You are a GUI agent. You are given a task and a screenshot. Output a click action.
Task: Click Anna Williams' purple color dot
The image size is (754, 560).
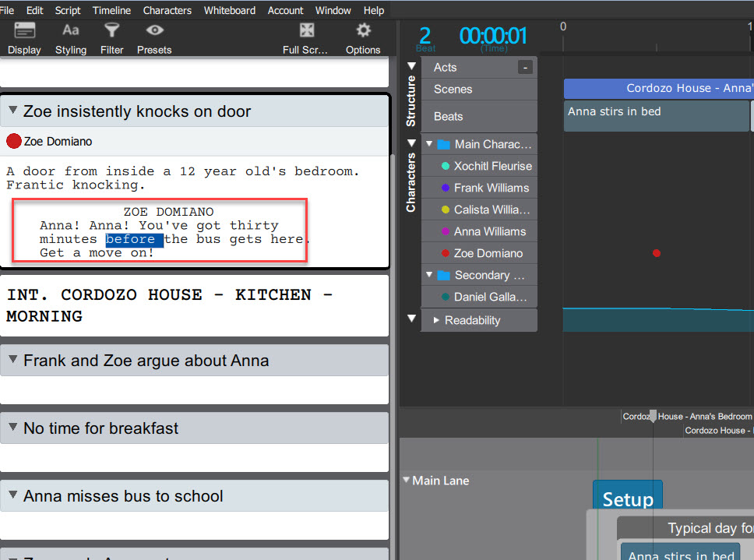pos(446,231)
